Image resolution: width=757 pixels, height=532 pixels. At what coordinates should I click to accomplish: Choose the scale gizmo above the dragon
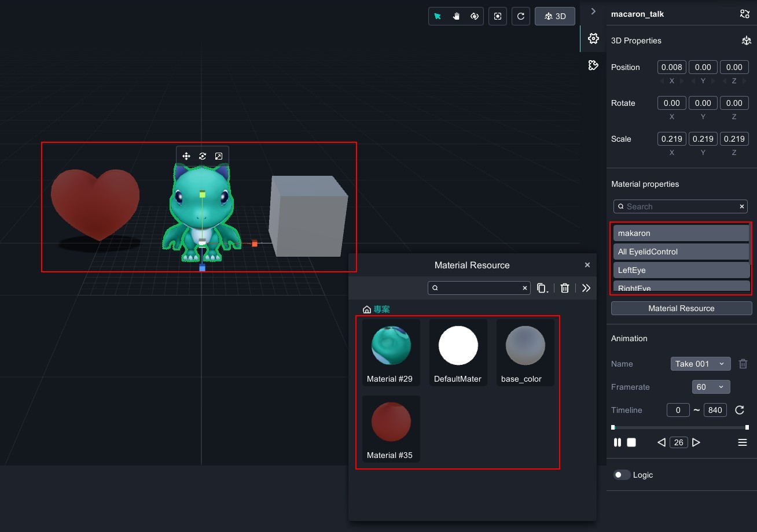point(219,156)
